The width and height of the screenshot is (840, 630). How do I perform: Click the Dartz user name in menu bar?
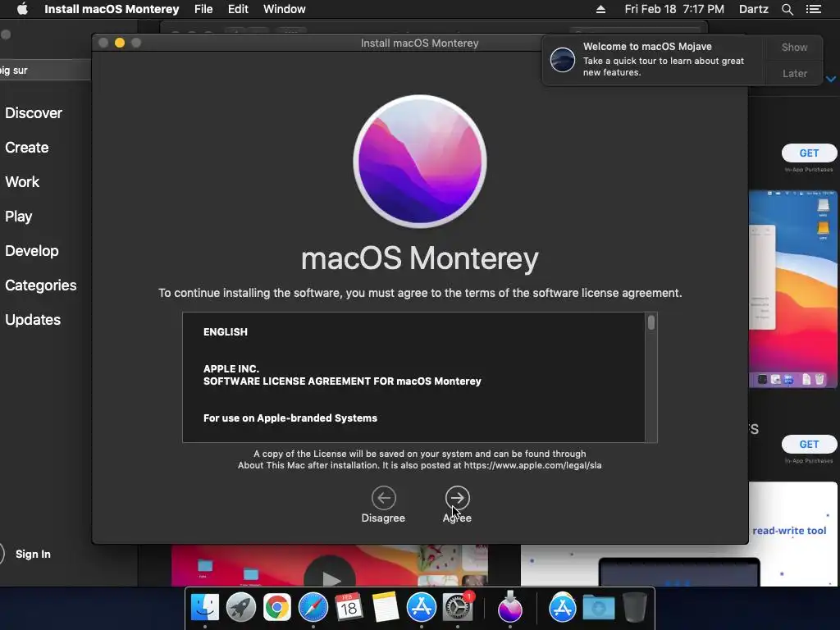(753, 9)
